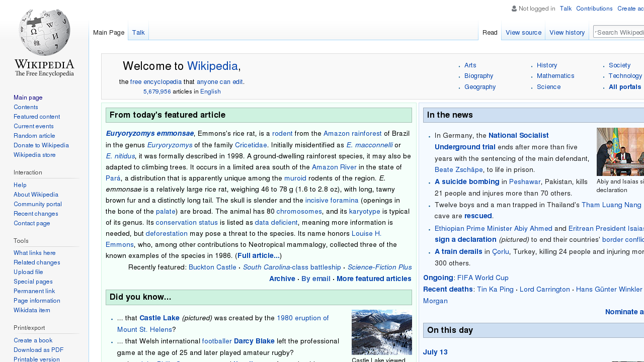Screen dimensions: 644x362
Task: Open the Beate Zschäpe link
Action: pos(459,170)
